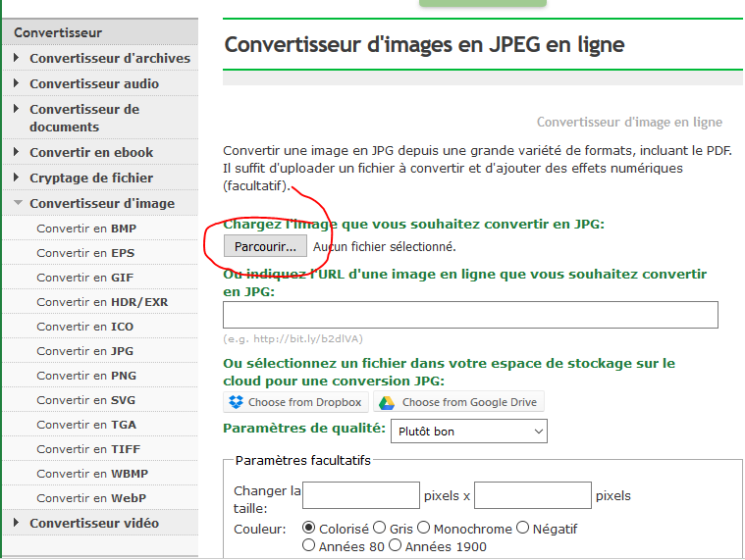Open Convertir en ICO link
This screenshot has width=745, height=560.
pos(85,327)
